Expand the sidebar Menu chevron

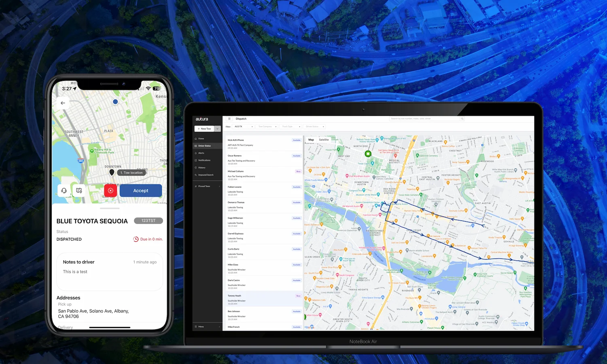pos(219,327)
